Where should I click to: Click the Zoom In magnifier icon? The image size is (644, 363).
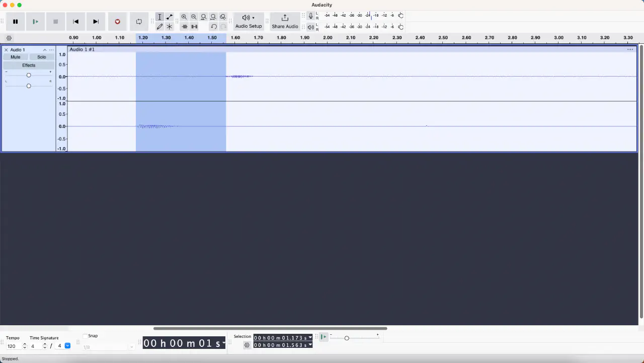tap(184, 17)
